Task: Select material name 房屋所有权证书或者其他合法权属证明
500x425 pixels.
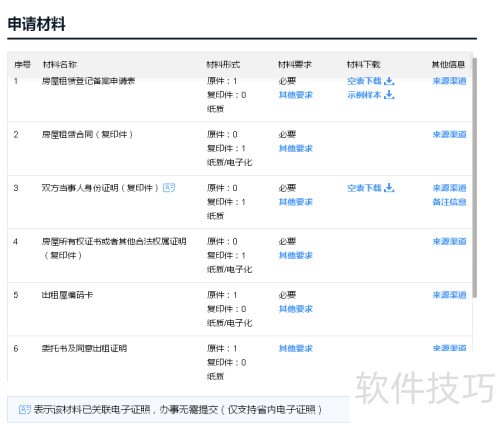Action: pyautogui.click(x=114, y=242)
